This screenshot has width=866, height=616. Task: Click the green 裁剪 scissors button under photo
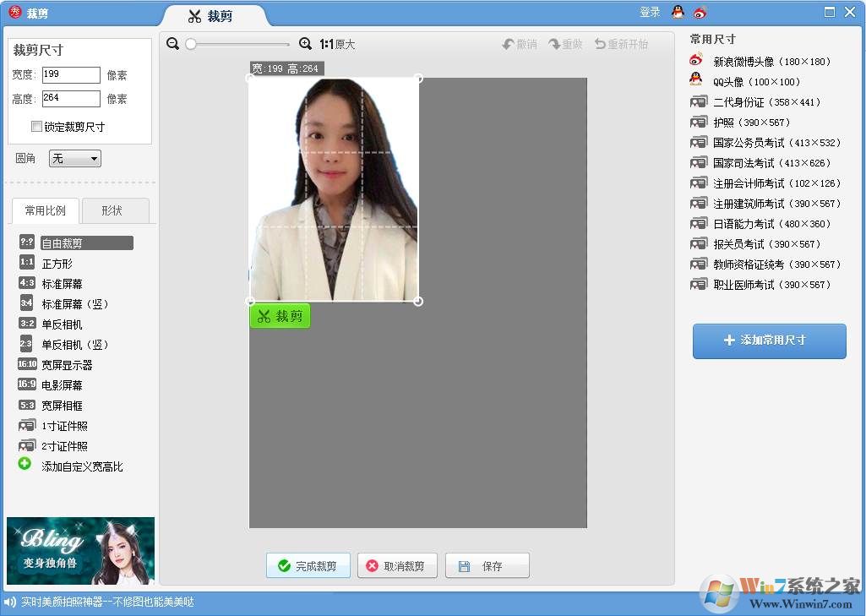click(x=280, y=315)
